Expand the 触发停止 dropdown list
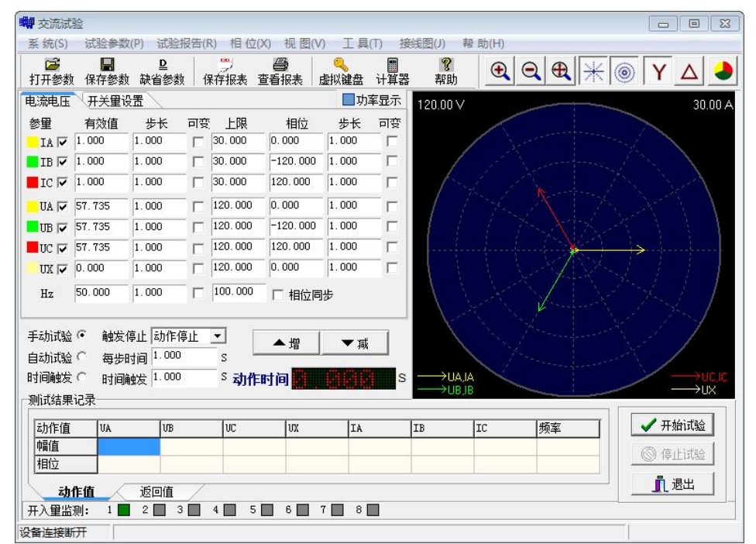Viewport: 756px width, 544px height. pos(218,337)
